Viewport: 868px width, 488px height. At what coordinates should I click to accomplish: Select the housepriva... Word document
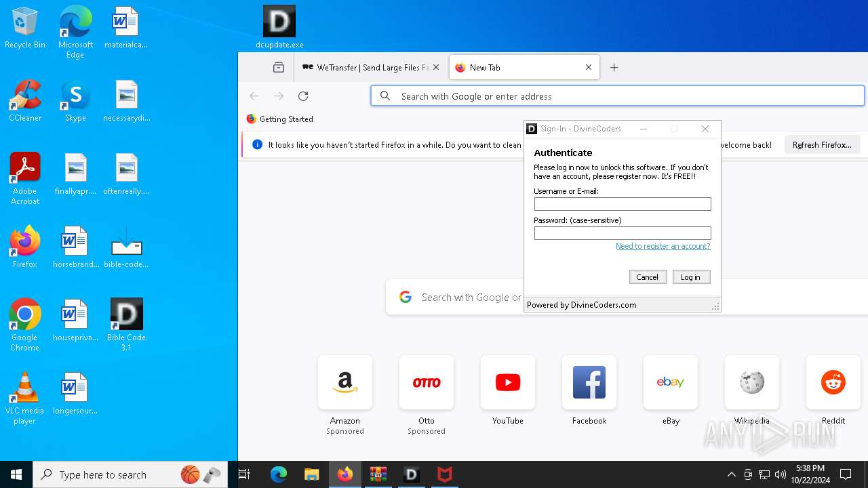pos(75,321)
